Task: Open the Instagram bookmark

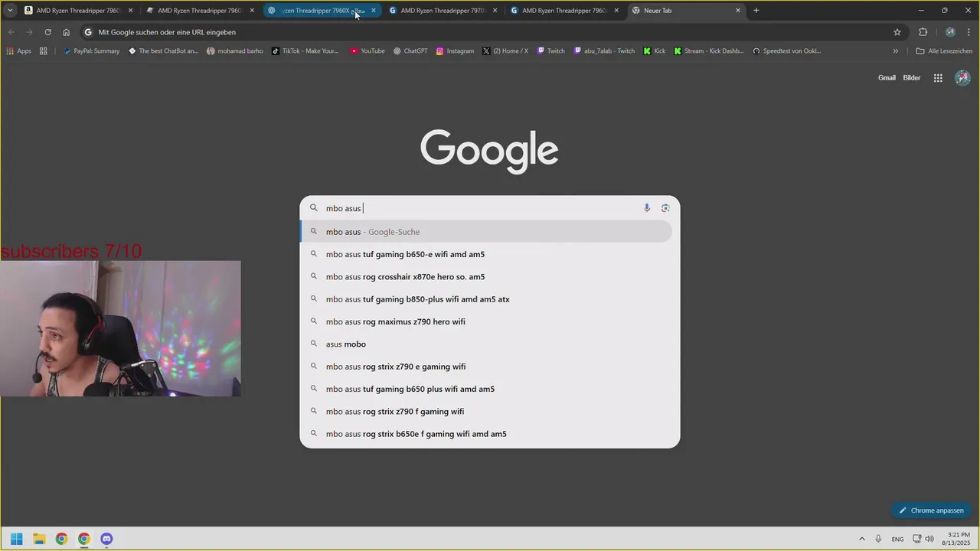Action: [x=455, y=51]
